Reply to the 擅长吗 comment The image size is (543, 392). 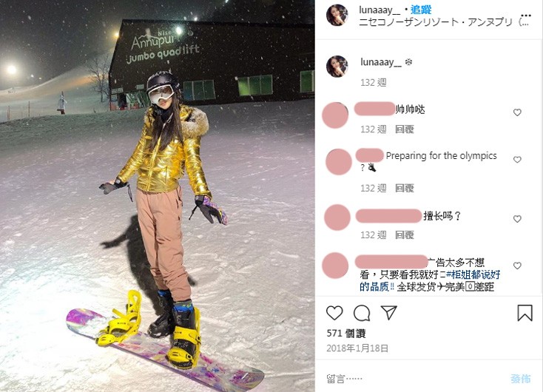click(x=405, y=235)
